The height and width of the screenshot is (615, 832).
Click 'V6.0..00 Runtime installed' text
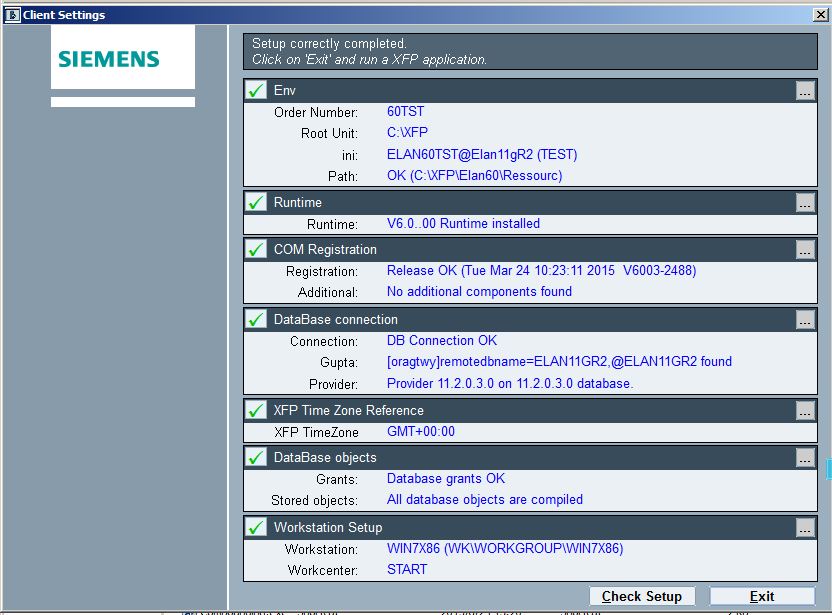pos(463,223)
